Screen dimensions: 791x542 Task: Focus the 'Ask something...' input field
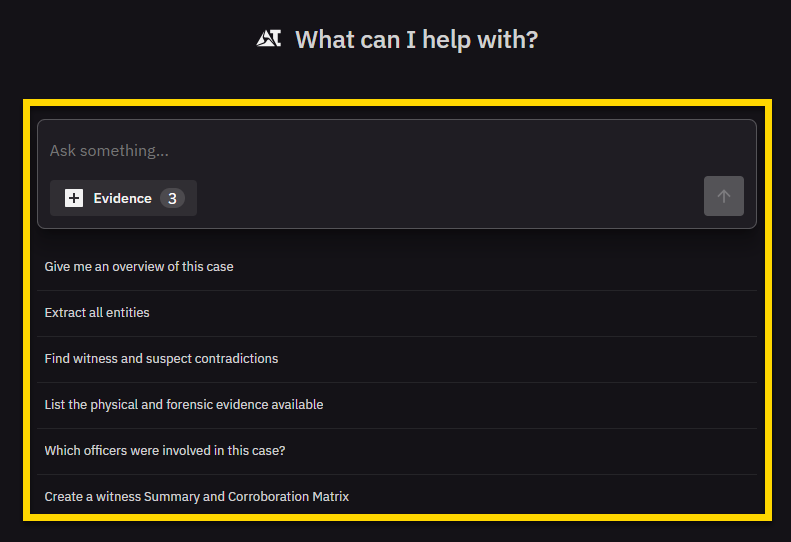tap(396, 151)
